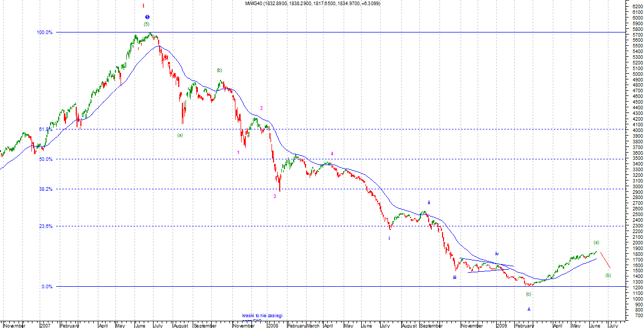
Task: Select the green (c) wave label
Action: tap(528, 294)
